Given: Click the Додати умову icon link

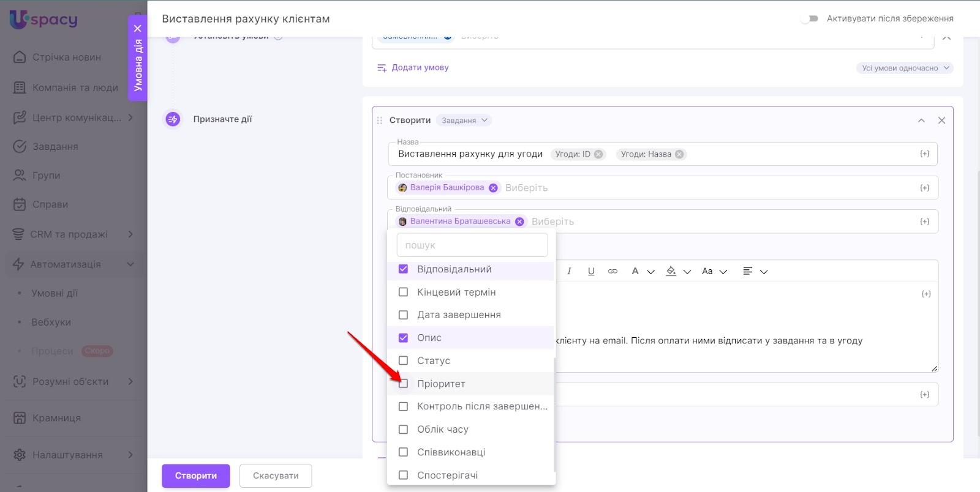Looking at the screenshot, I should pyautogui.click(x=382, y=68).
